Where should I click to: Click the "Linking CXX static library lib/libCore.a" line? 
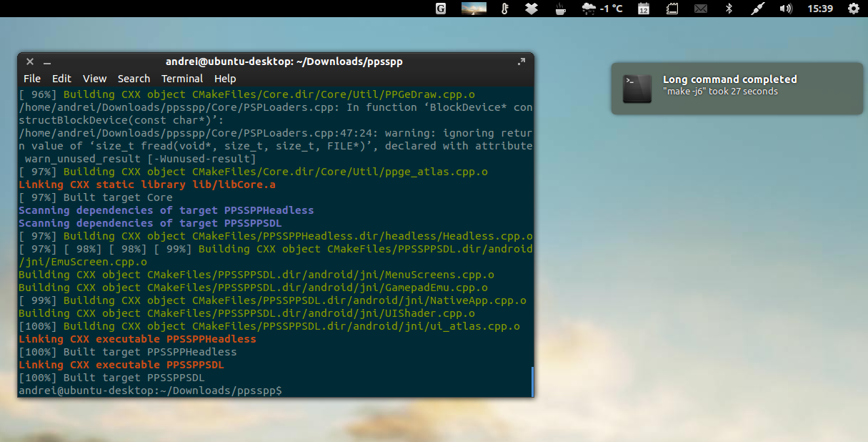[x=147, y=185]
